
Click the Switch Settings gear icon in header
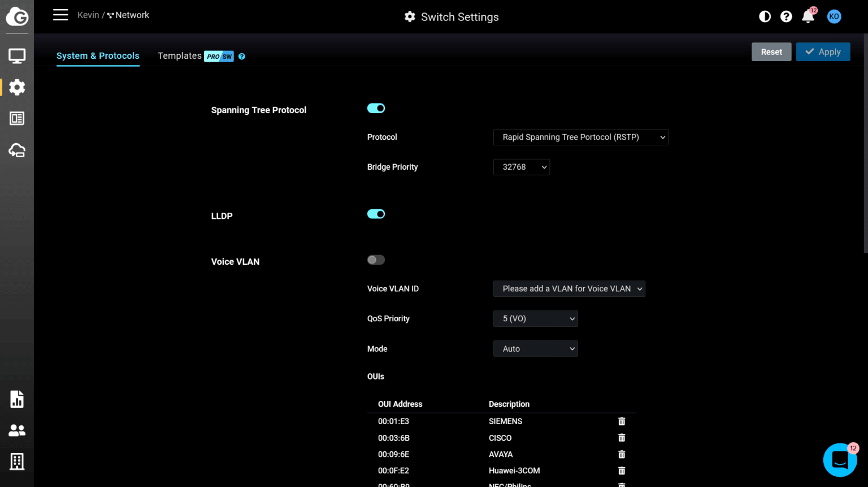click(410, 17)
